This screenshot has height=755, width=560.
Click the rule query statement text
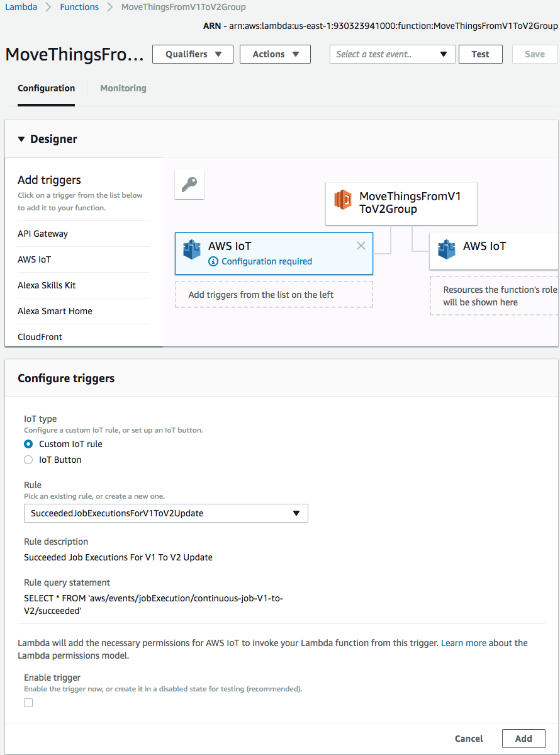tap(154, 605)
